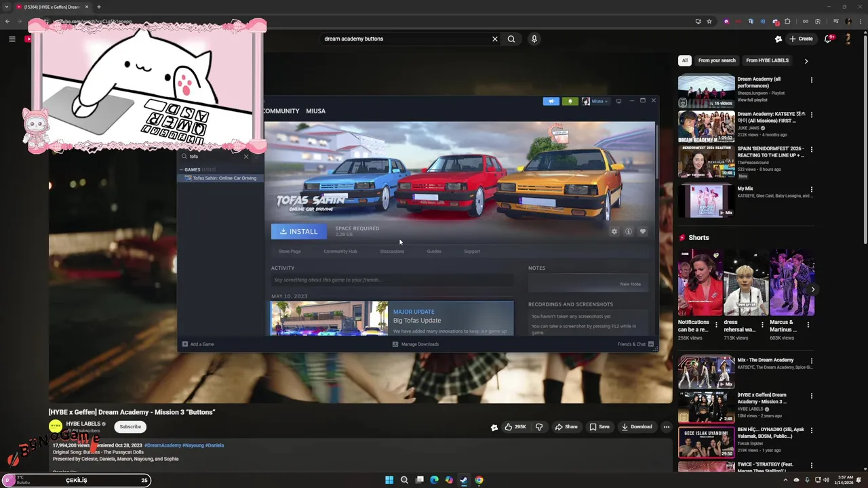Subscribe to HYBE LABELS

(130, 427)
